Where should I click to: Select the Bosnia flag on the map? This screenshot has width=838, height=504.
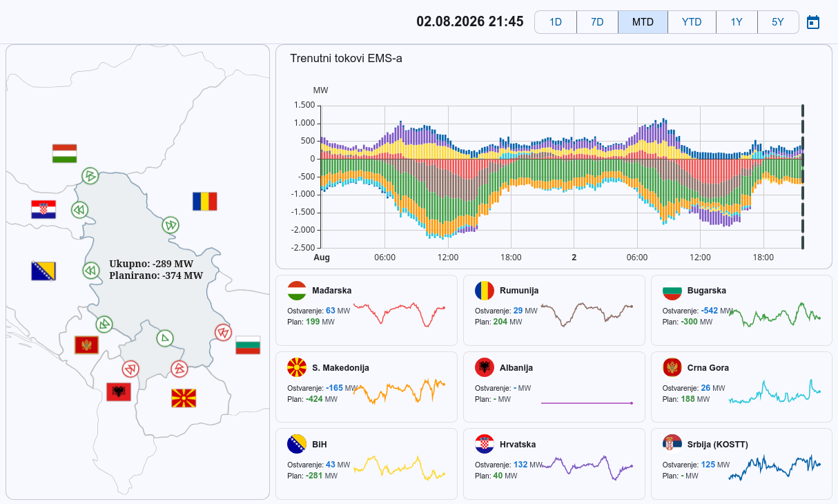[x=43, y=271]
